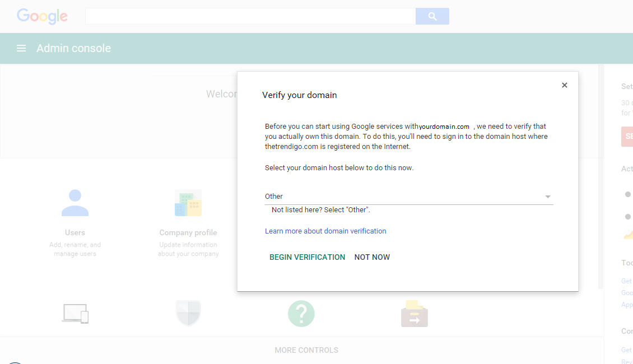Click the dropdown arrow beside Other
The height and width of the screenshot is (364, 633).
pyautogui.click(x=548, y=197)
